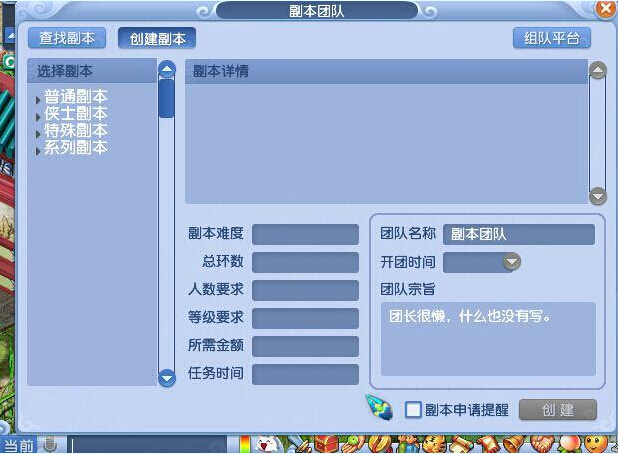Image resolution: width=618 pixels, height=454 pixels.
Task: Click the sword icon in the bottom bar
Action: tap(299, 445)
